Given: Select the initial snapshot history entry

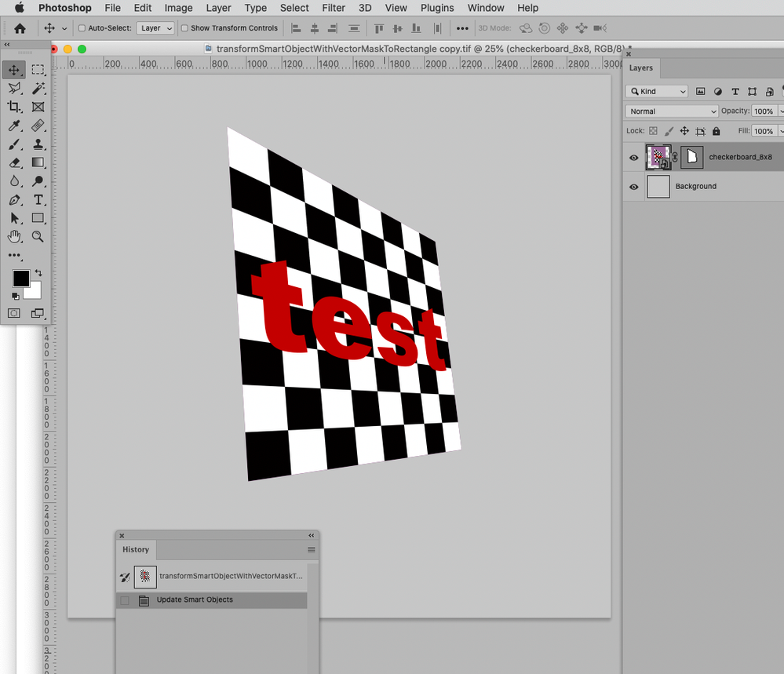Looking at the screenshot, I should pos(212,577).
